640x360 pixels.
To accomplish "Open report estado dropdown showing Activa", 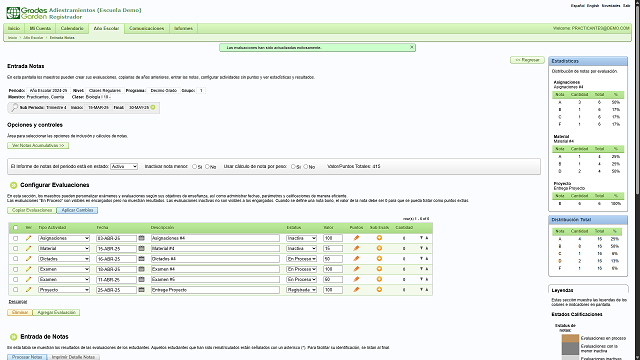I will [124, 167].
